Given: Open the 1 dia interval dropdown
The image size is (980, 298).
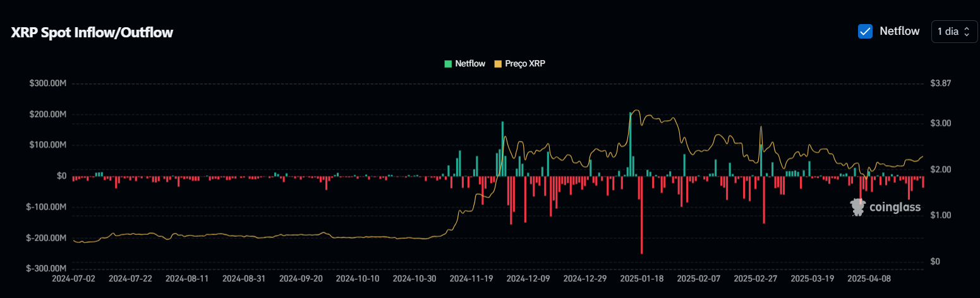Looking at the screenshot, I should click(954, 32).
